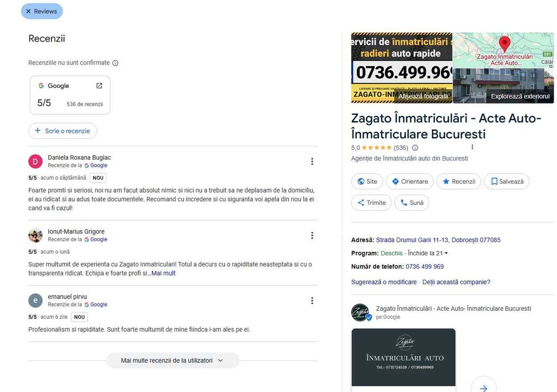557x392 pixels.
Task: Open info icon next to Recenziile nu sunt confirmate
Action: click(x=115, y=63)
